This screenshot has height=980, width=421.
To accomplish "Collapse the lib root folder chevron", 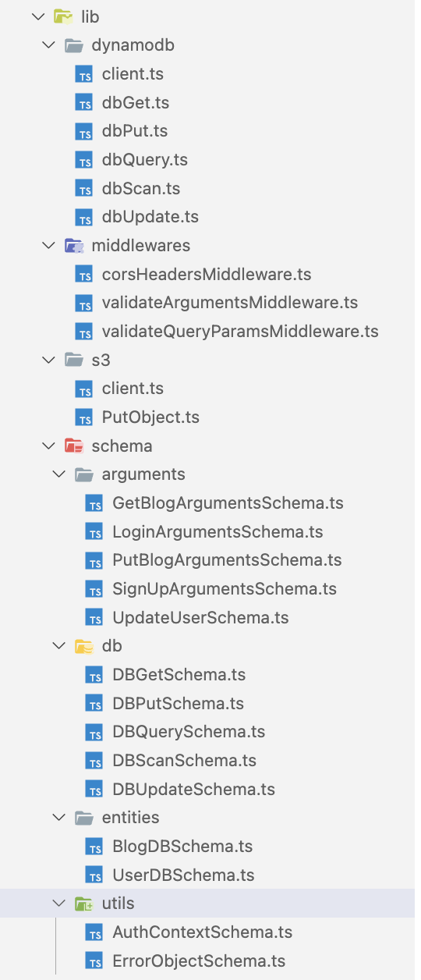I will click(37, 16).
